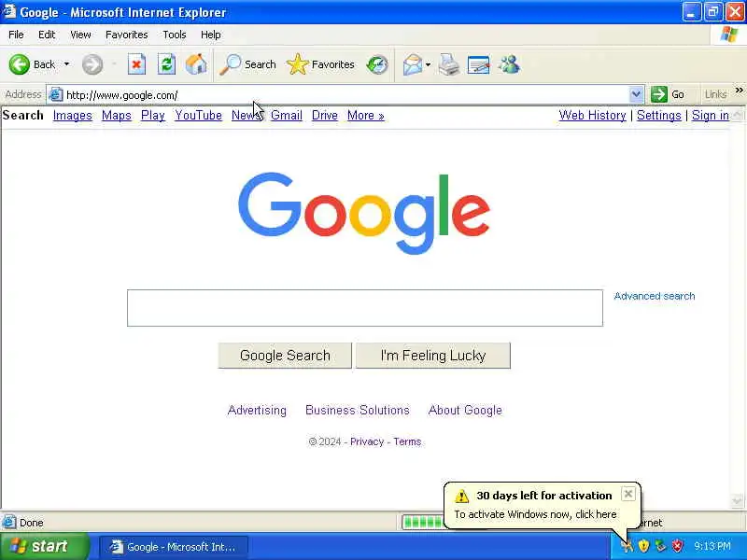The width and height of the screenshot is (747, 560).
Task: Go to the Home page icon
Action: coord(196,64)
